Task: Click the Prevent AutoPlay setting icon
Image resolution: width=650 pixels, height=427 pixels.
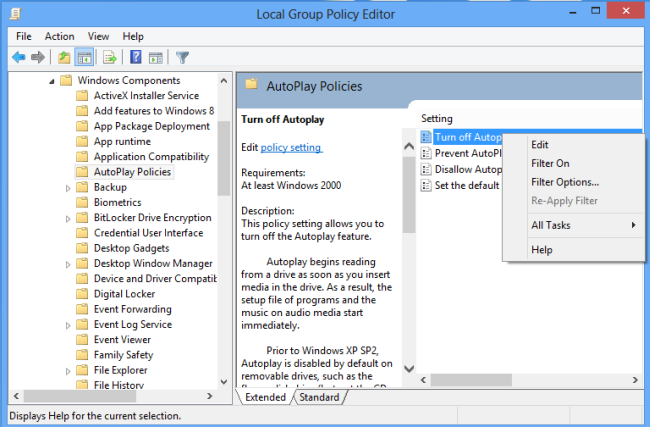Action: [426, 153]
